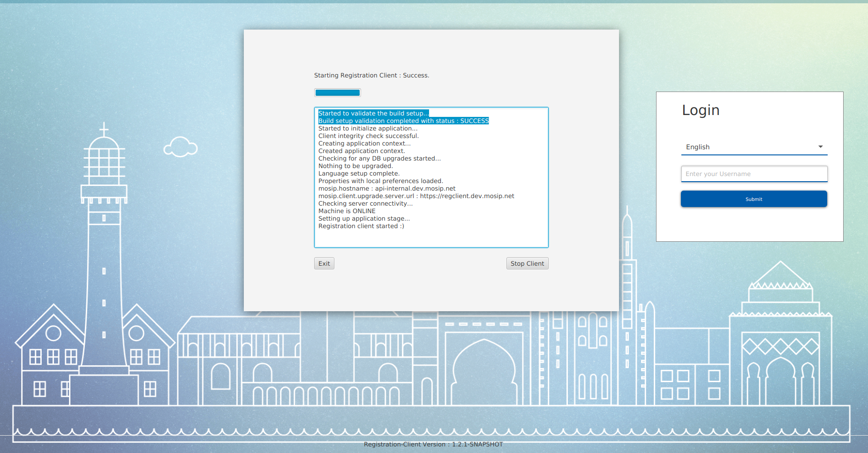Click the mosip.client.upgrade.server.url log entry

(x=416, y=196)
